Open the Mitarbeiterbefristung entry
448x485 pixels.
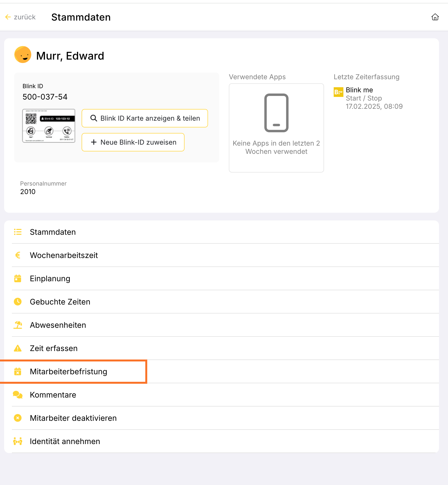68,372
